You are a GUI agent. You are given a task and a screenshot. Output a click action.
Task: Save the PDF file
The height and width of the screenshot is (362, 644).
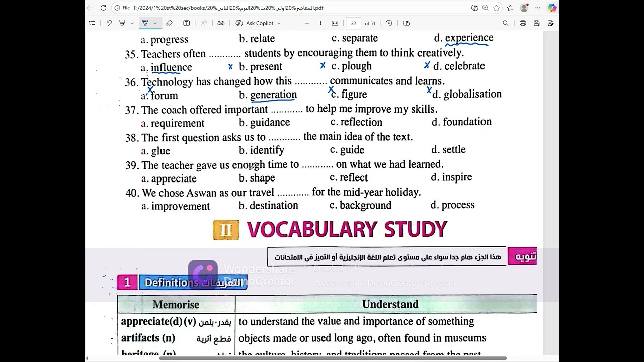click(x=537, y=23)
